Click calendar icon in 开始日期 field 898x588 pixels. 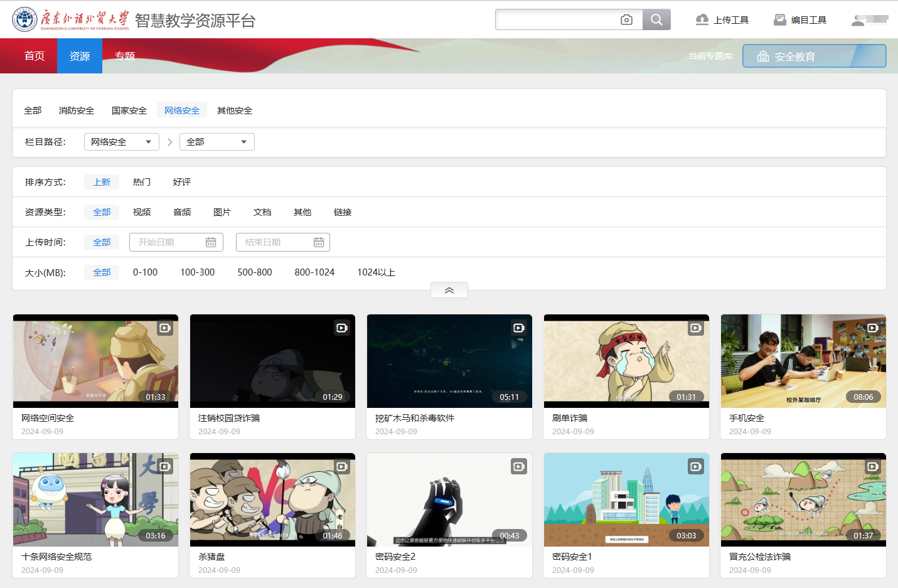(x=211, y=242)
